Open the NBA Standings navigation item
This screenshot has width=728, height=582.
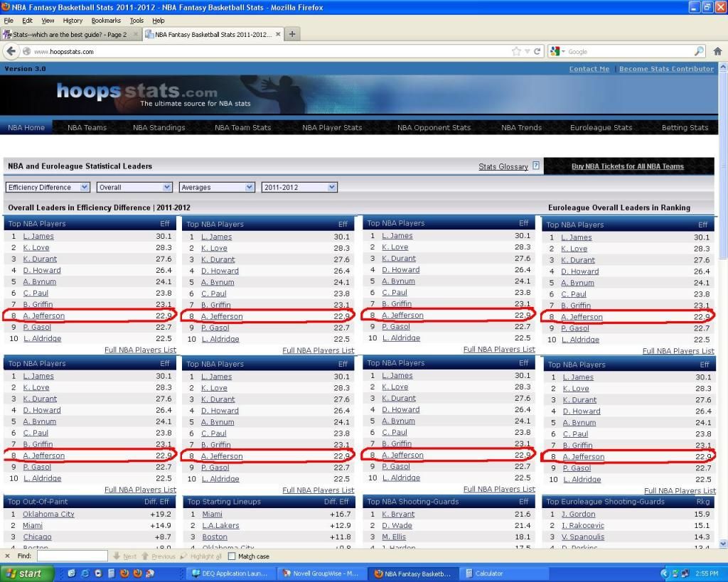pos(159,127)
